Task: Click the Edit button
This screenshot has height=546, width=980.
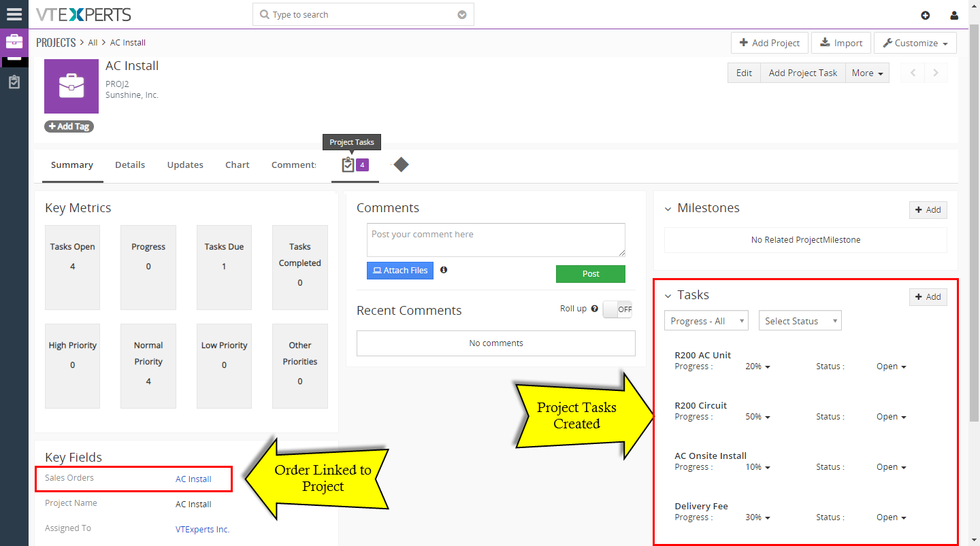Action: pos(745,73)
